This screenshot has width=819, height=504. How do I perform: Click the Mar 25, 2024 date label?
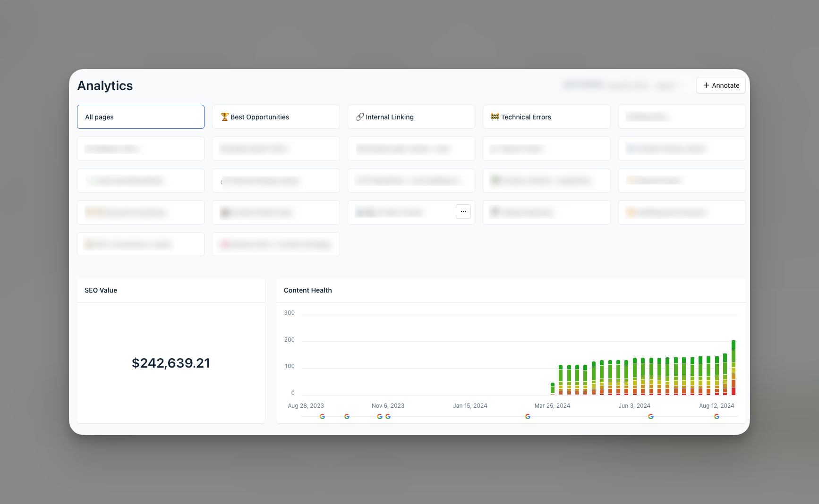[x=553, y=406]
